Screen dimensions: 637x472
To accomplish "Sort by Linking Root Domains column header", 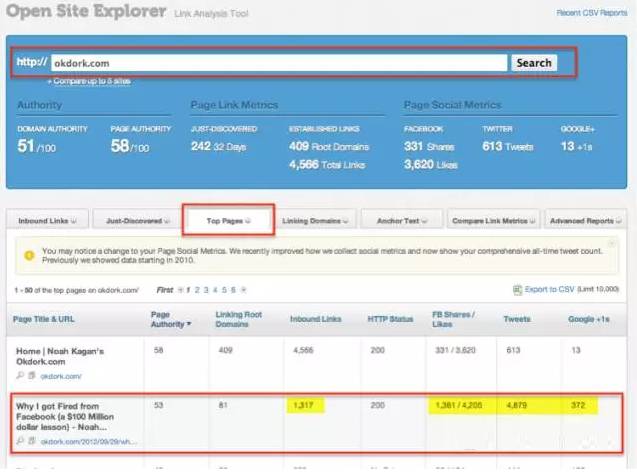I will [238, 319].
